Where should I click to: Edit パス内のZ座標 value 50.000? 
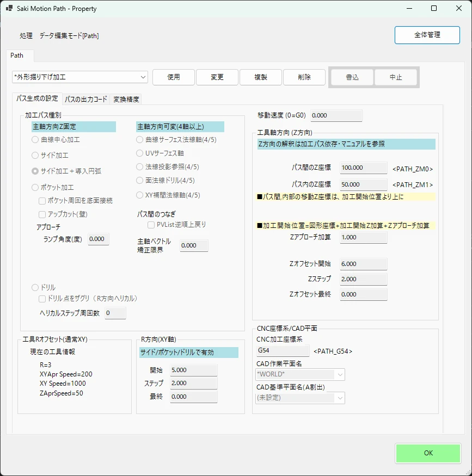(364, 184)
